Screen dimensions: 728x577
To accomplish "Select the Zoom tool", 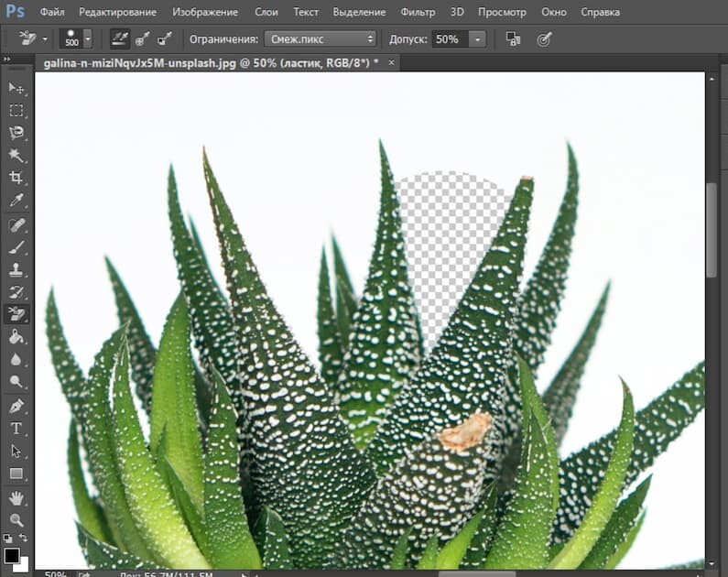I will pos(16,520).
